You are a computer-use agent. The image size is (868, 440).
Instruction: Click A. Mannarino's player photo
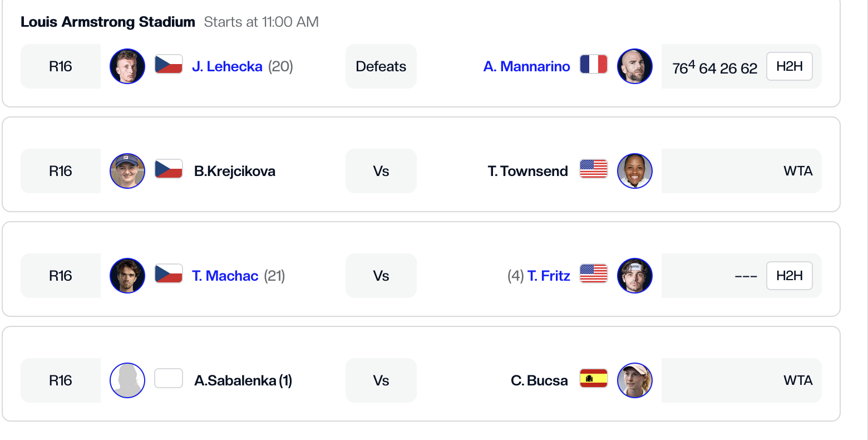click(635, 66)
